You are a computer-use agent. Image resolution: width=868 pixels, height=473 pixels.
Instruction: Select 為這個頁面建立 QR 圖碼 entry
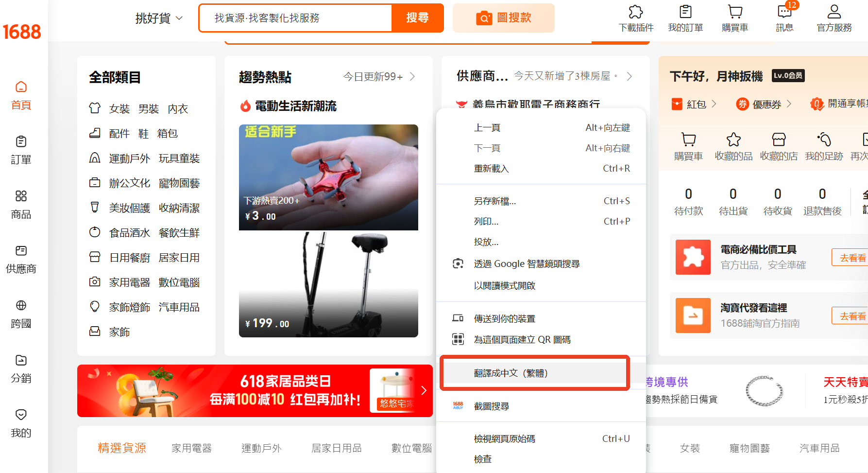(541, 340)
